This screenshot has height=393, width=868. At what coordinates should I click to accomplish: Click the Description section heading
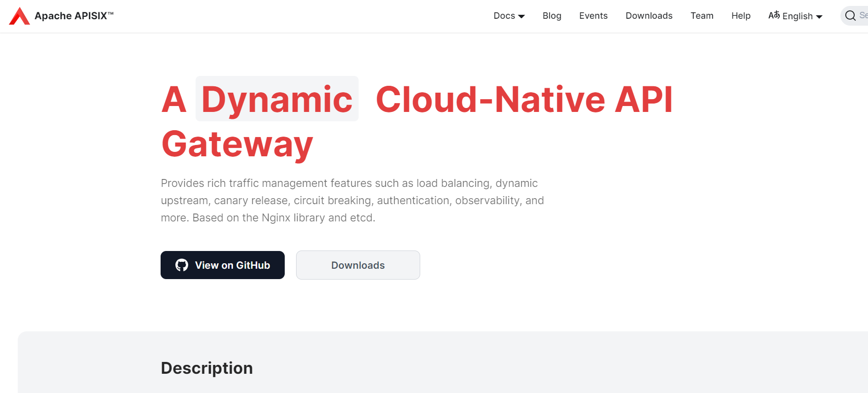tap(207, 368)
